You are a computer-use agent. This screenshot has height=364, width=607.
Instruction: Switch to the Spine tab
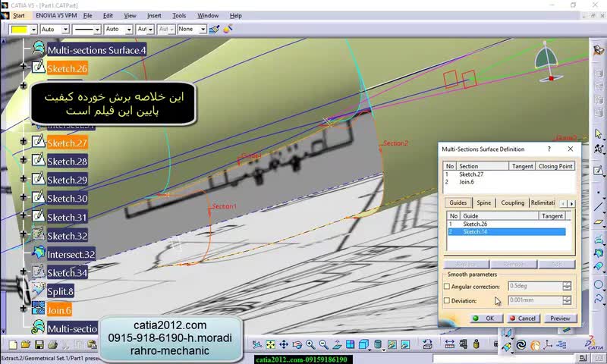483,202
